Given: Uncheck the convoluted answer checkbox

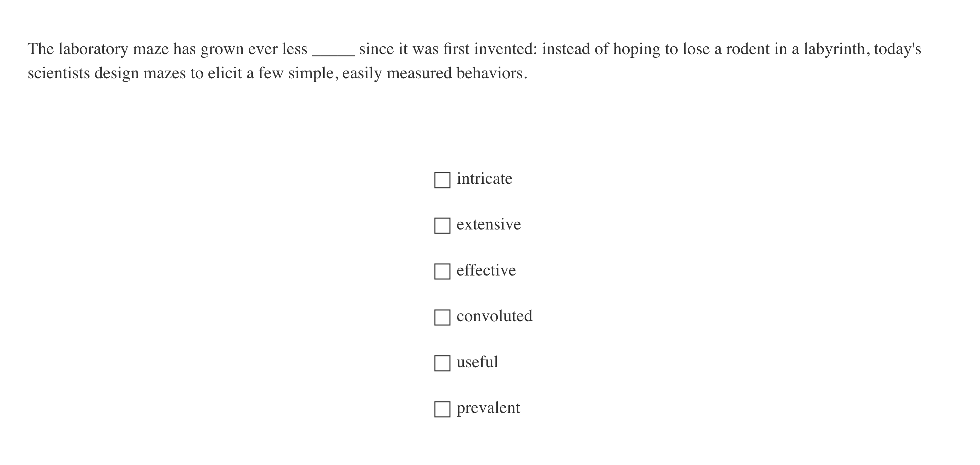Looking at the screenshot, I should click(x=442, y=317).
